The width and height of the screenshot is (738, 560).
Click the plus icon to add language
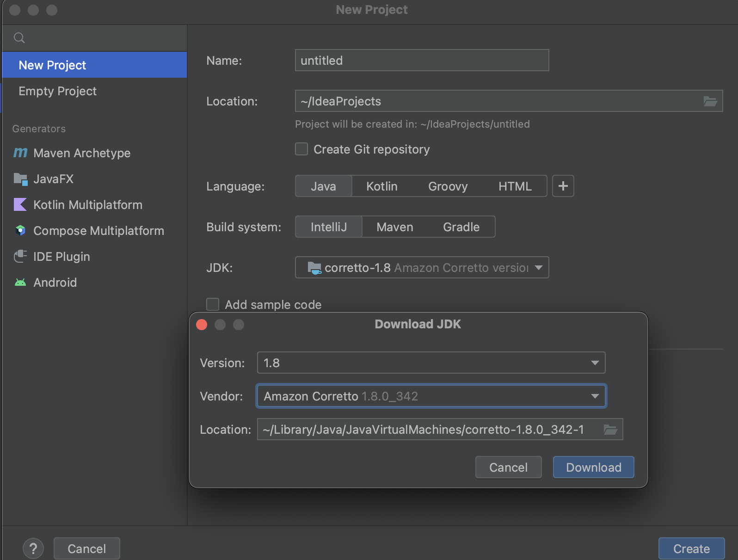(563, 186)
